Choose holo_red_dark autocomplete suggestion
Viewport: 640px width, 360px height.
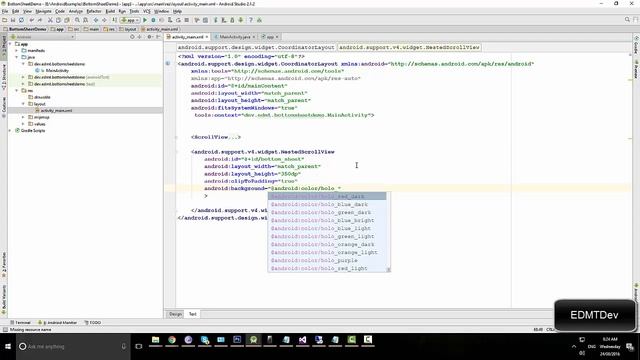click(x=327, y=196)
